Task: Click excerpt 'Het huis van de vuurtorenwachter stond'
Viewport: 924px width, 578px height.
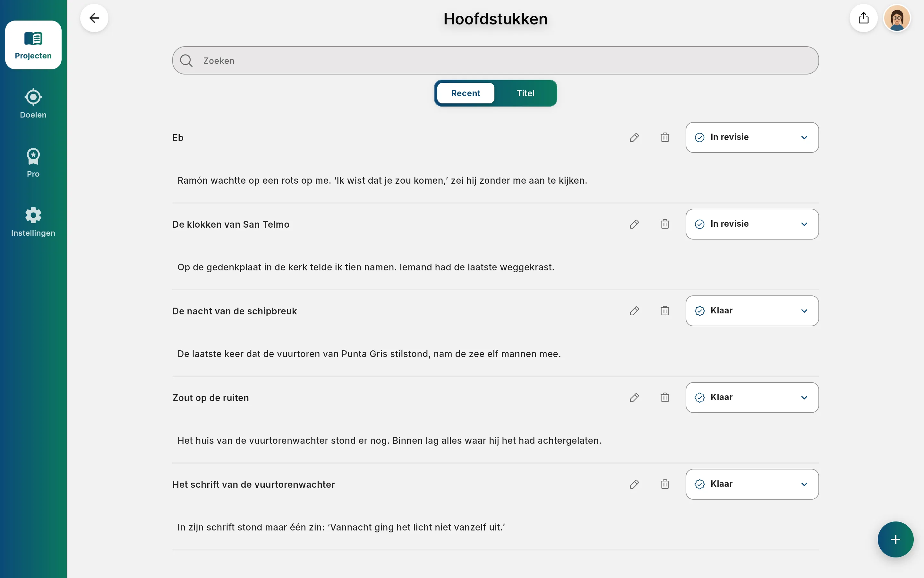Action: click(x=389, y=441)
